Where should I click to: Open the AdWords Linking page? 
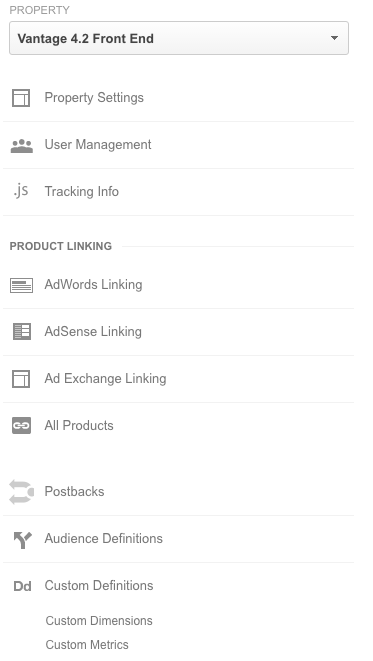(93, 285)
